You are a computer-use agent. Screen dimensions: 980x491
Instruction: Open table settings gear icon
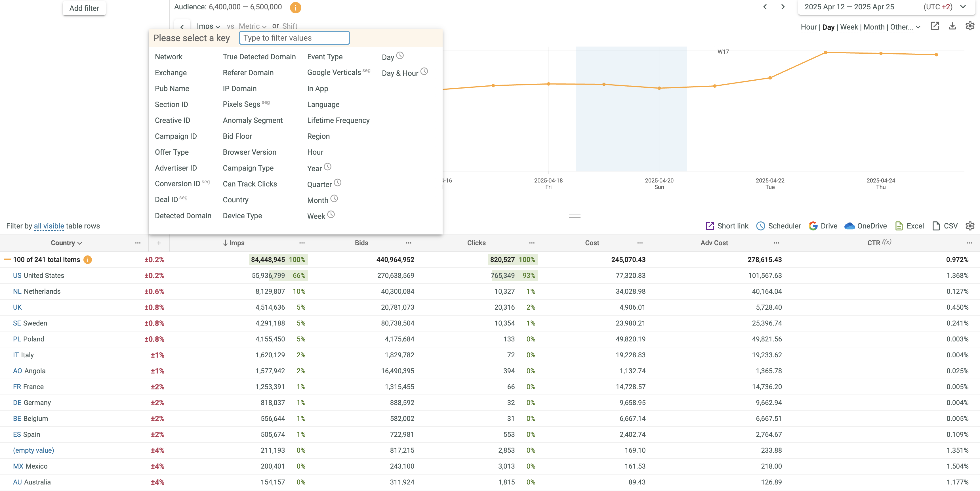click(970, 226)
